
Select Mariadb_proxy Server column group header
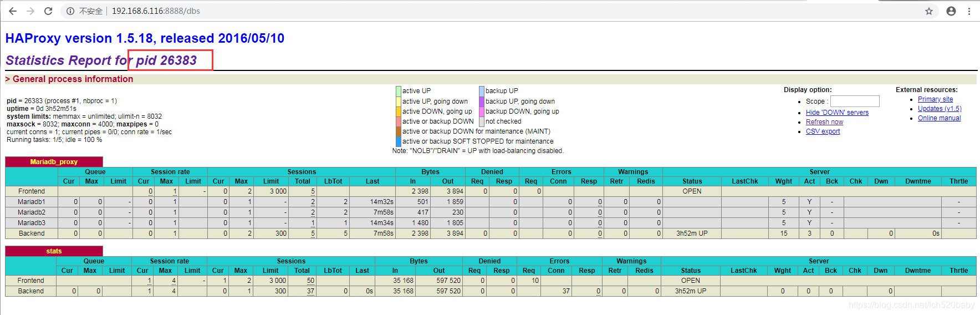(x=819, y=172)
